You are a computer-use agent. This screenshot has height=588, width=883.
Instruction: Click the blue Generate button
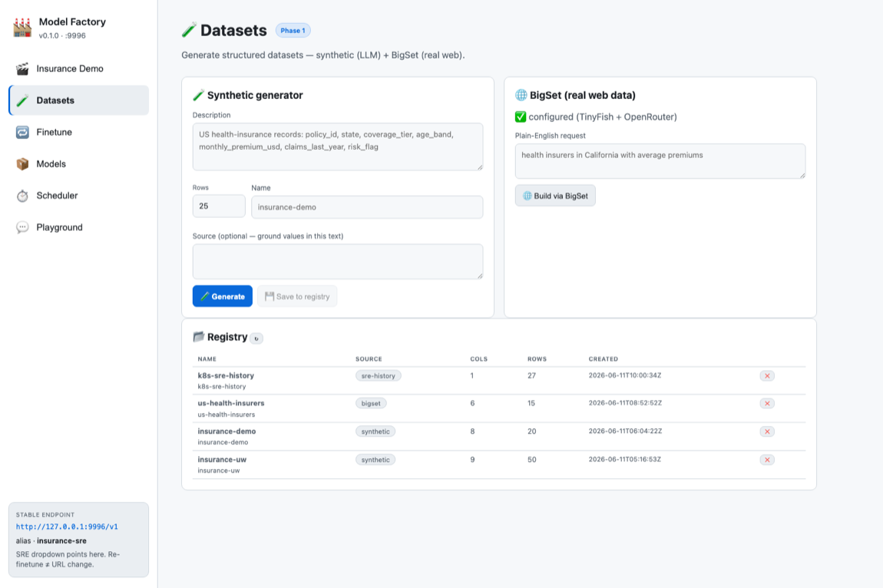(223, 296)
